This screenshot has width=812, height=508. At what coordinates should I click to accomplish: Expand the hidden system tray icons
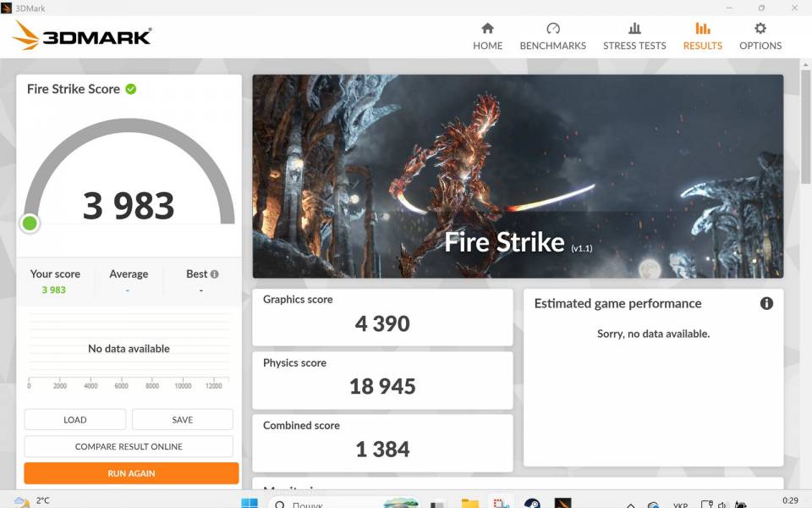coord(630,504)
